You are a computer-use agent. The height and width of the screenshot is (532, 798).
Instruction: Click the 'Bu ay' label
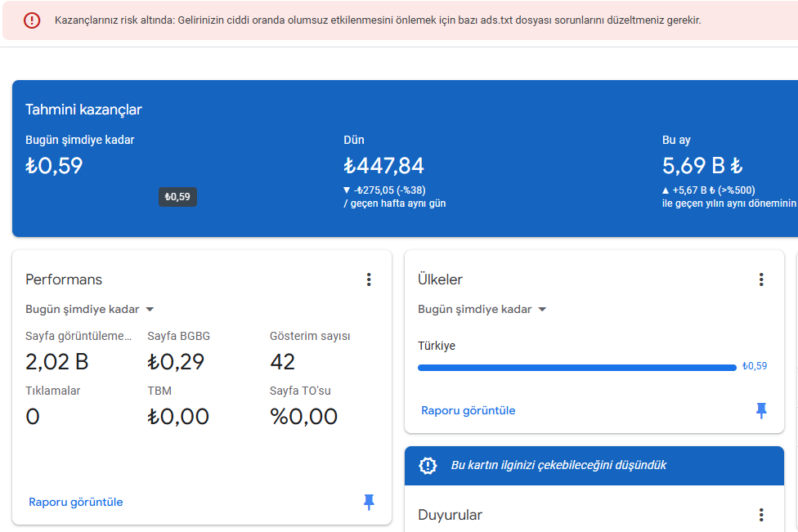(x=676, y=140)
